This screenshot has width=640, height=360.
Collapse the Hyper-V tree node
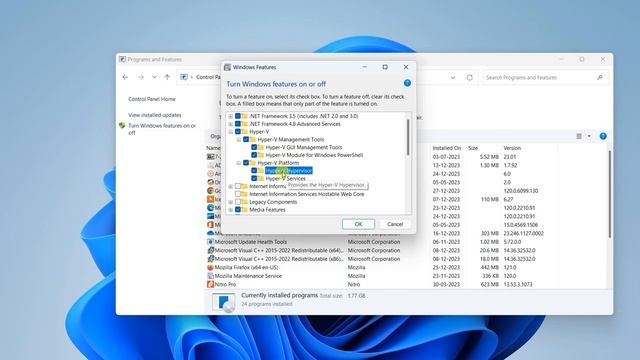coord(231,132)
